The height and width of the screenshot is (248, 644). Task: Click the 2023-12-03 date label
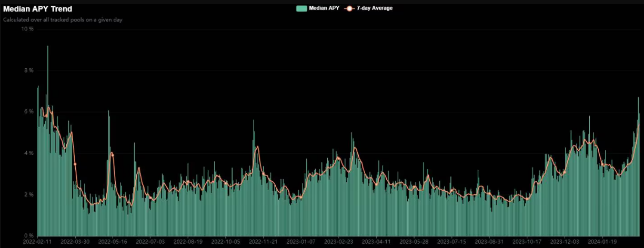click(564, 242)
